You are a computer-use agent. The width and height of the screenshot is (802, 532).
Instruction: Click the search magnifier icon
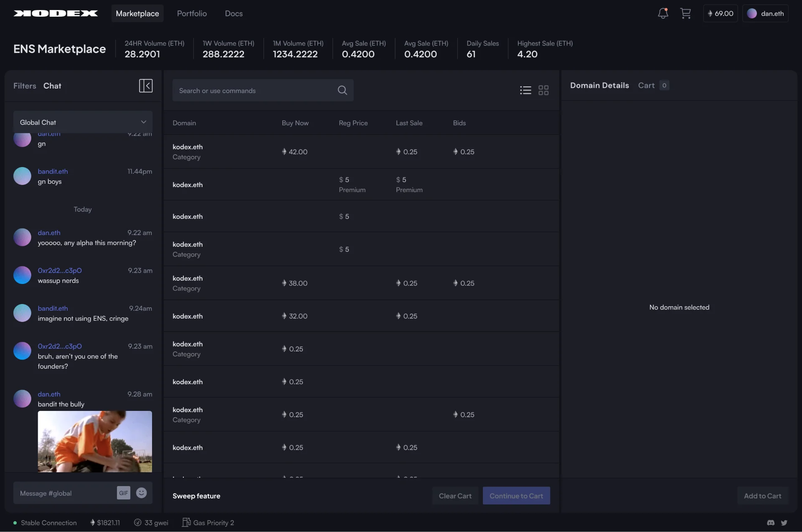pyautogui.click(x=343, y=90)
